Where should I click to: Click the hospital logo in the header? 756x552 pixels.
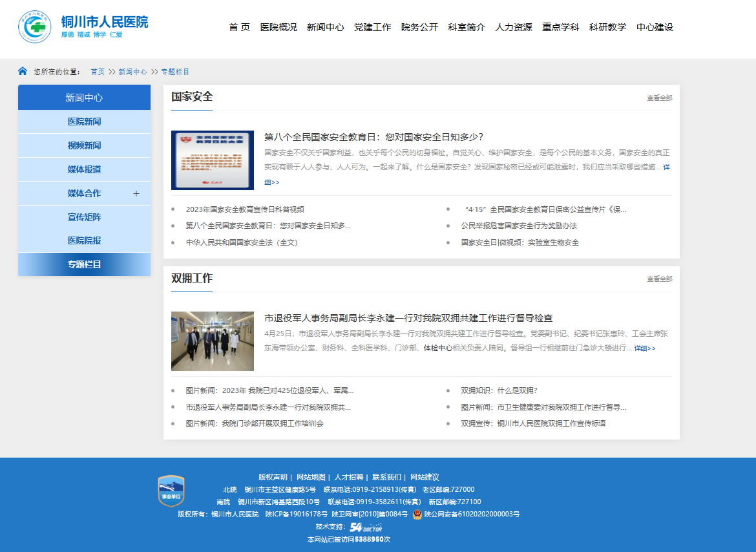(36, 27)
